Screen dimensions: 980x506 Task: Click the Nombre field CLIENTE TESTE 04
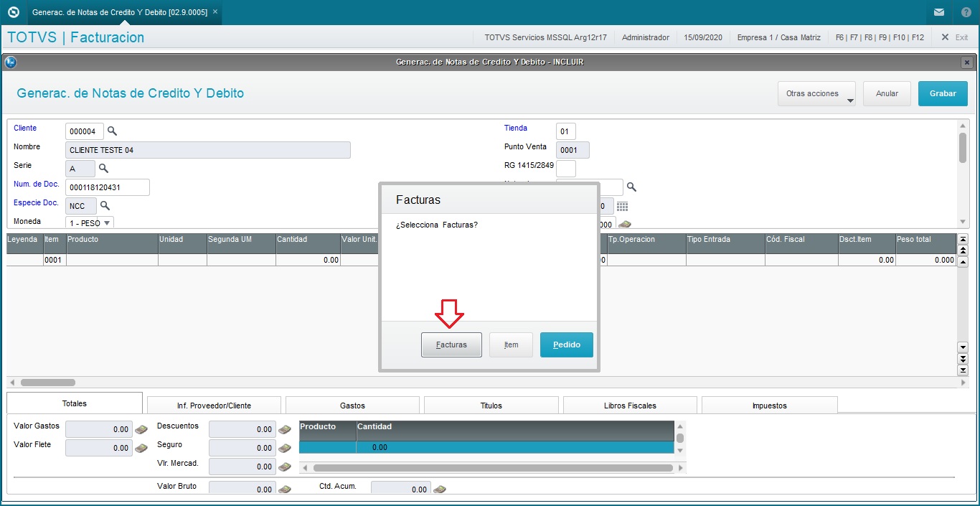point(208,150)
